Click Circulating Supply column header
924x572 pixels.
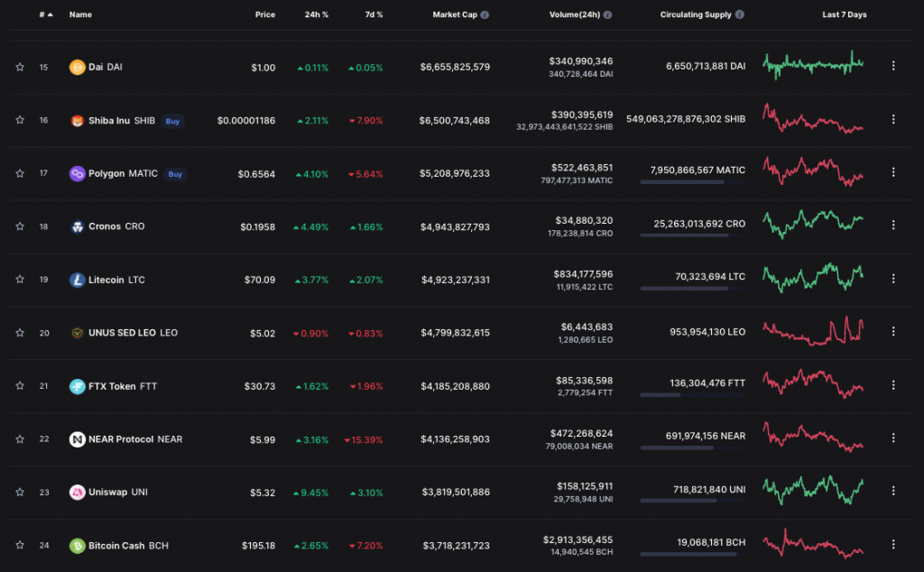pyautogui.click(x=696, y=14)
